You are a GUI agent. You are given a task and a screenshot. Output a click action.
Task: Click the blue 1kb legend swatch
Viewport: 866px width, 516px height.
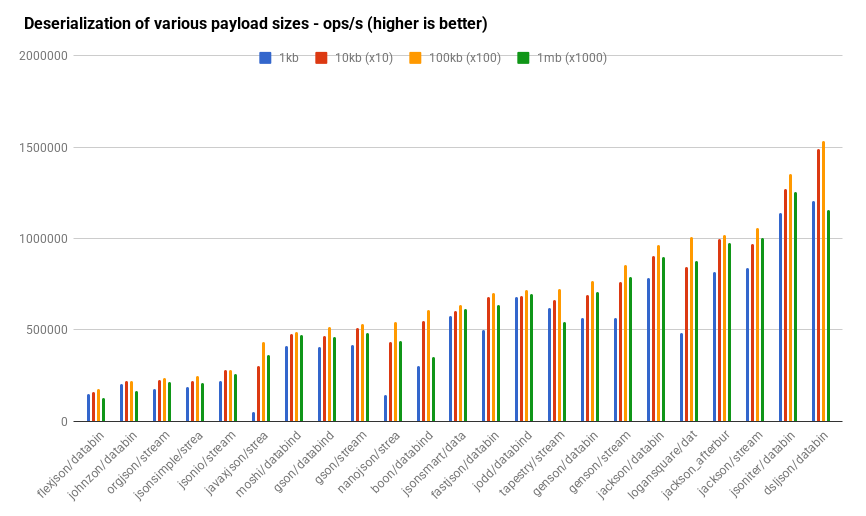tap(265, 58)
